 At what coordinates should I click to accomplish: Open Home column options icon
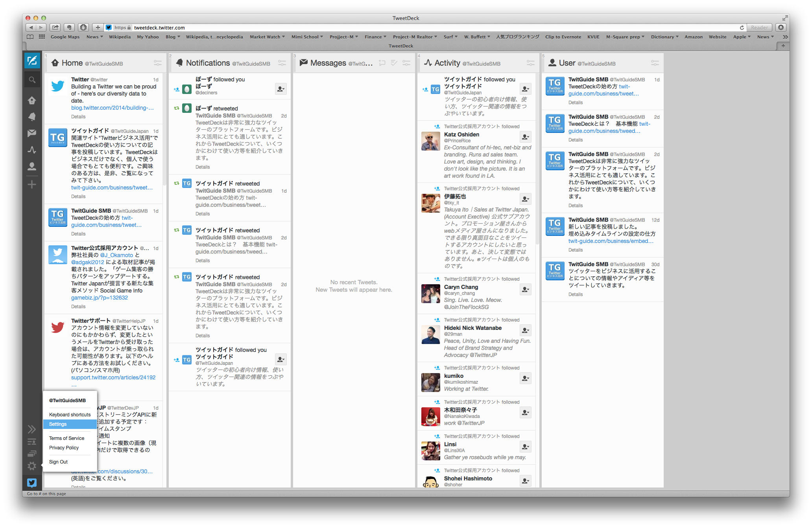(x=157, y=63)
